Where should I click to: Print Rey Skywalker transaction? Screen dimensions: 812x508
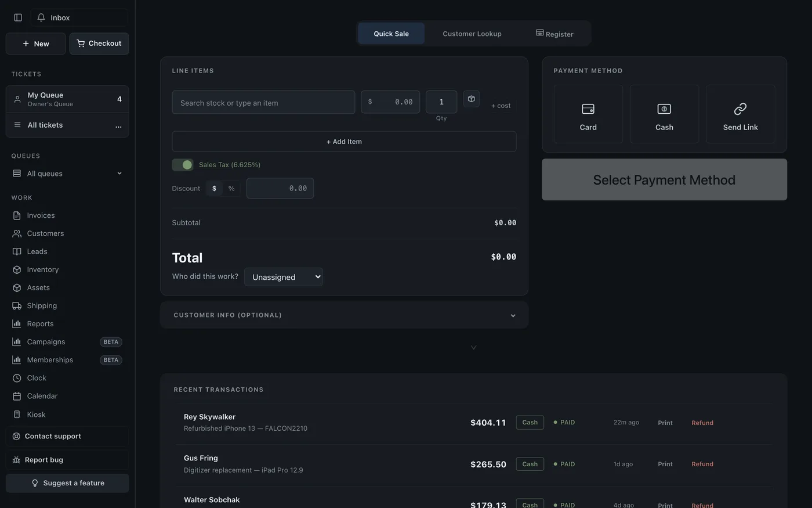665,423
